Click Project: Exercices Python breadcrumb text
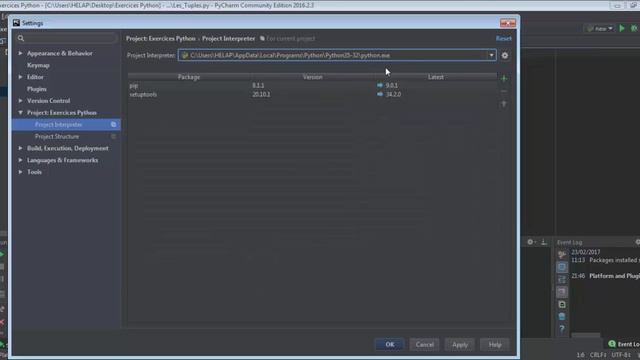The width and height of the screenshot is (640, 360). (161, 38)
